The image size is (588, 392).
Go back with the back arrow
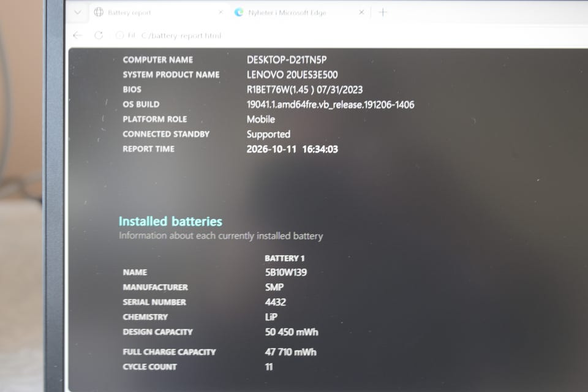[78, 36]
